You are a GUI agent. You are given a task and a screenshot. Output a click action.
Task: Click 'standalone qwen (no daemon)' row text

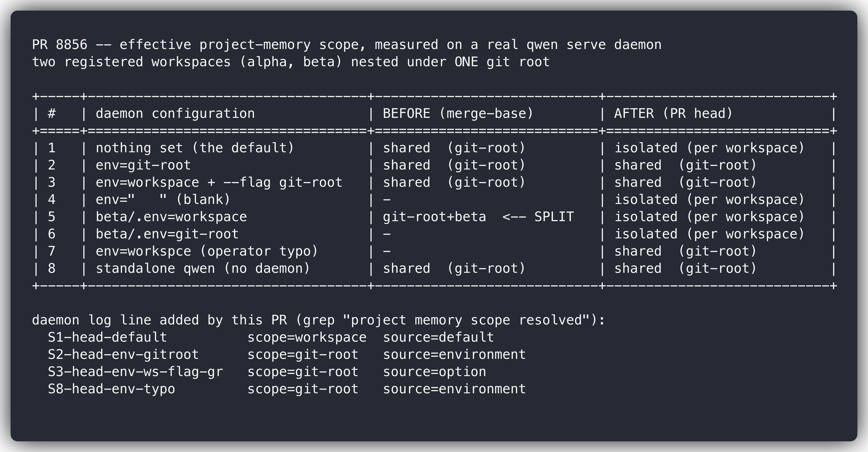(x=203, y=268)
